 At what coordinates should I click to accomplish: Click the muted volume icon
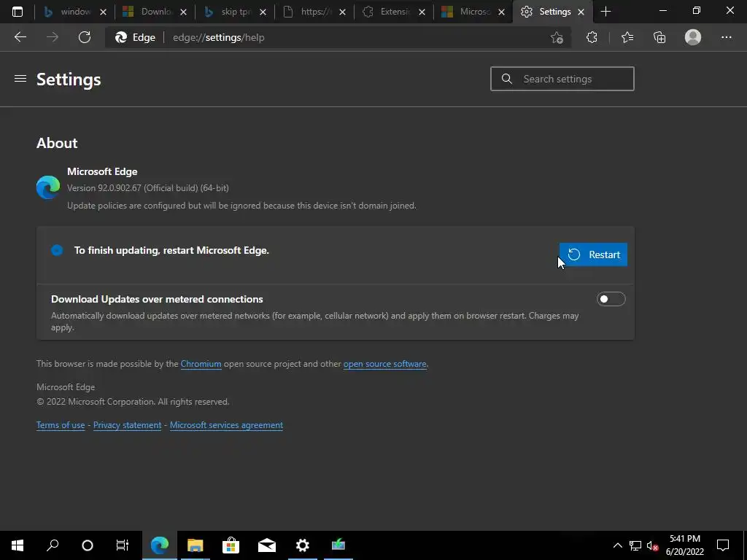652,545
